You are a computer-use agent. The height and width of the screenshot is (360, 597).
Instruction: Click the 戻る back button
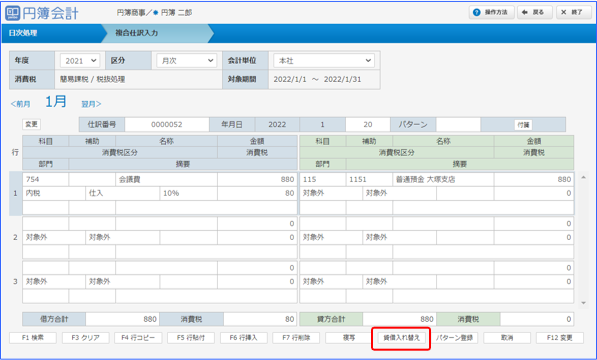pyautogui.click(x=534, y=12)
